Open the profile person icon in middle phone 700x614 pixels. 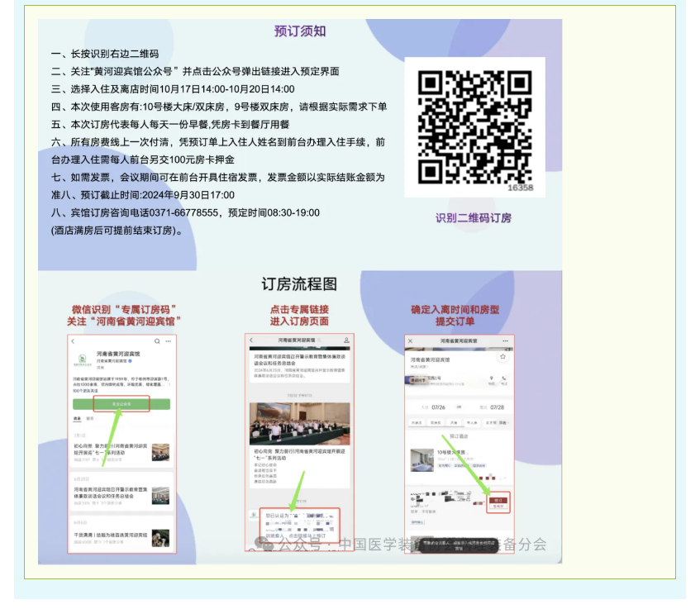tap(346, 340)
